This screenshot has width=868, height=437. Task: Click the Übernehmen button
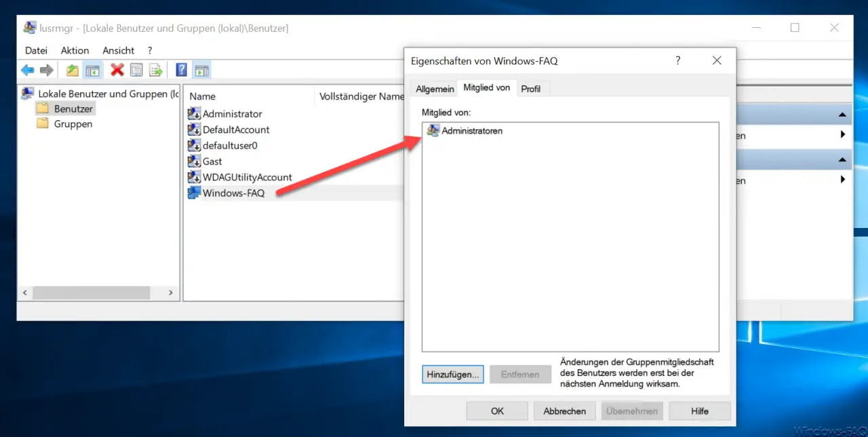(x=632, y=411)
